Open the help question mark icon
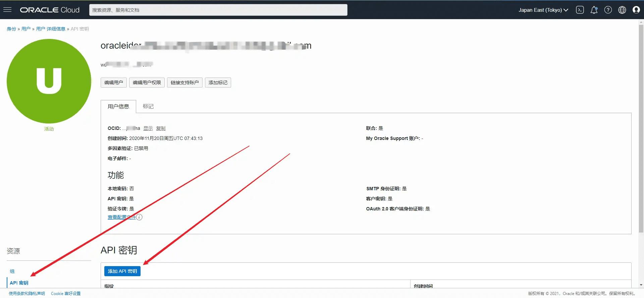 (x=608, y=10)
